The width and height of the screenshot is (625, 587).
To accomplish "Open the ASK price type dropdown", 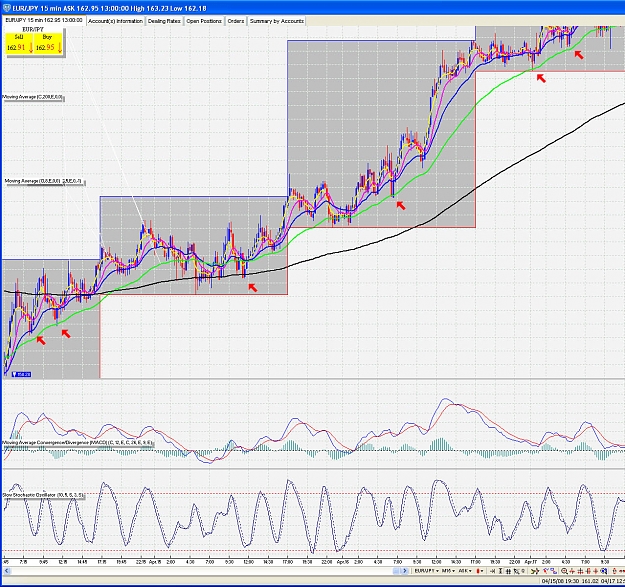I will coord(465,571).
